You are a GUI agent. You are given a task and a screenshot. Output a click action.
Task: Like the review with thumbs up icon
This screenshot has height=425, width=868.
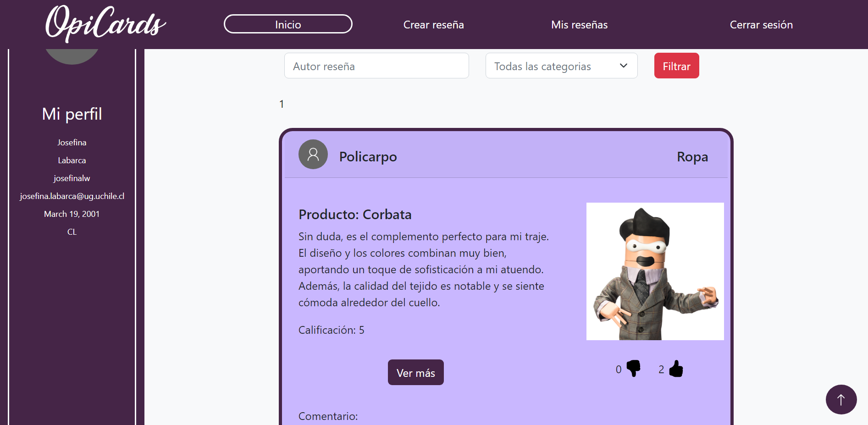[x=676, y=368]
